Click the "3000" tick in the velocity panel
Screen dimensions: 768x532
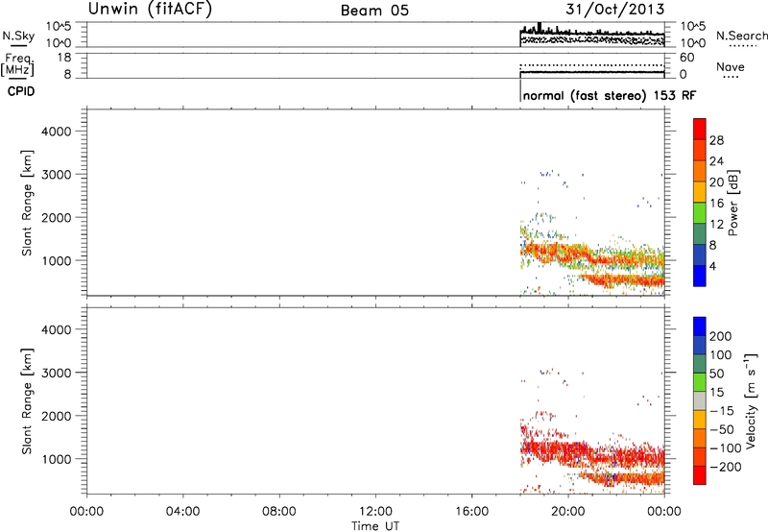click(57, 373)
